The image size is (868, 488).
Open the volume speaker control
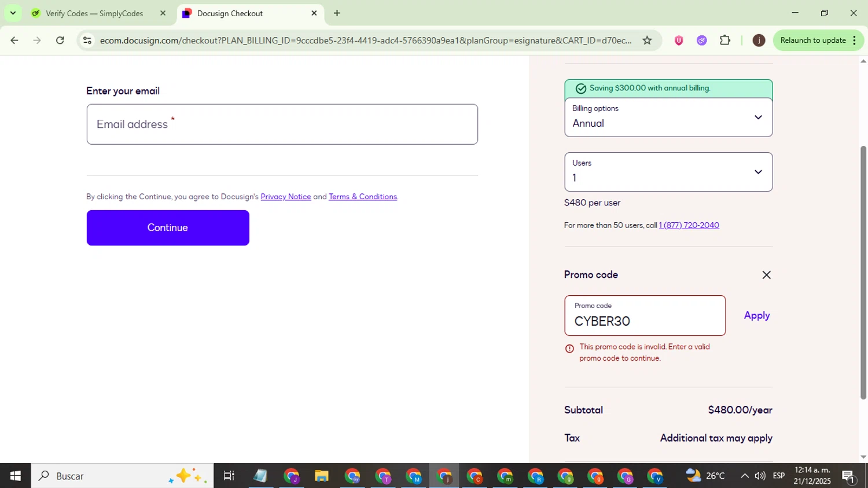[x=760, y=476]
